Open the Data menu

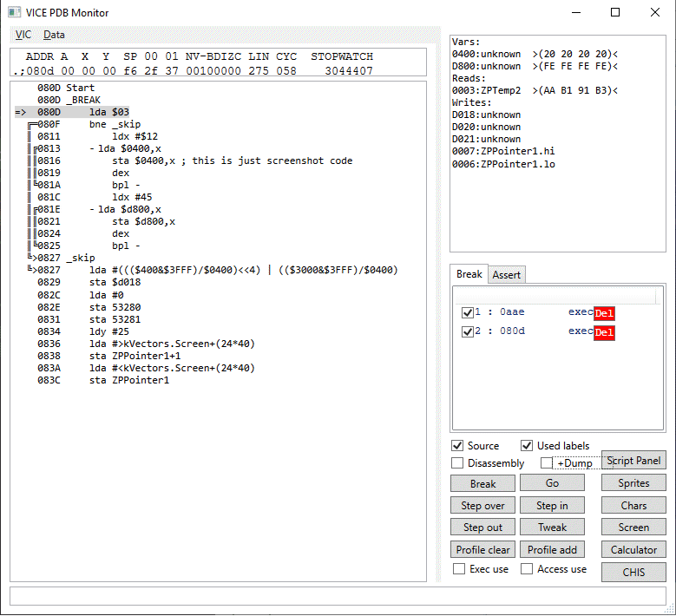54,35
